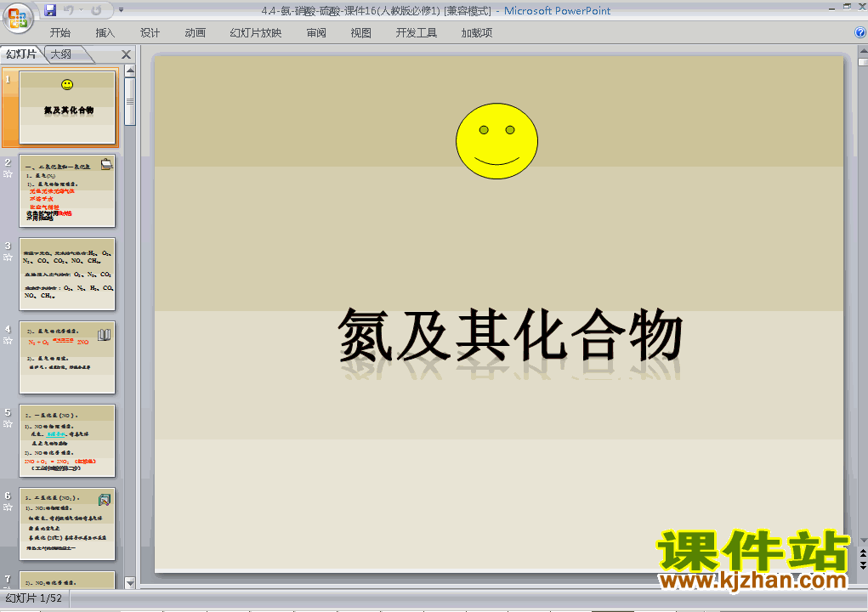Open the Office button menu
This screenshot has height=612, width=868.
click(18, 18)
